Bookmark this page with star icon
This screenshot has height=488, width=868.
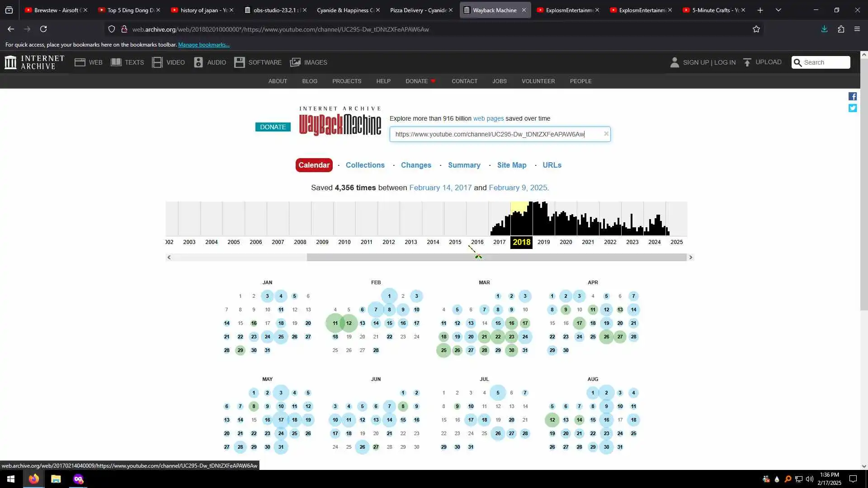click(x=756, y=29)
